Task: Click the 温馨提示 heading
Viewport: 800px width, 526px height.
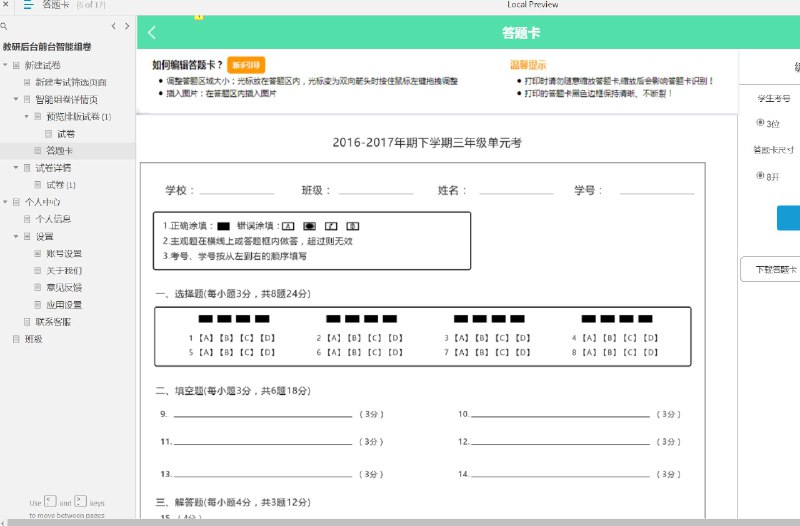Action: (528, 65)
